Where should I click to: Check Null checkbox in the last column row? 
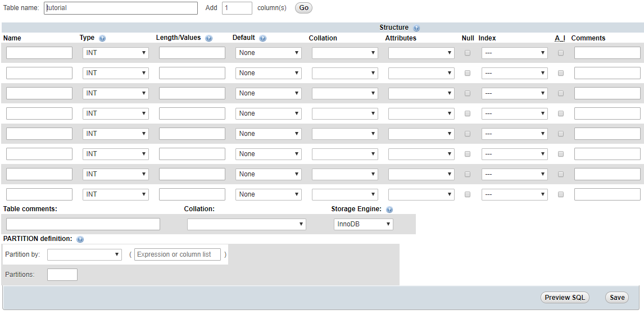[x=468, y=194]
